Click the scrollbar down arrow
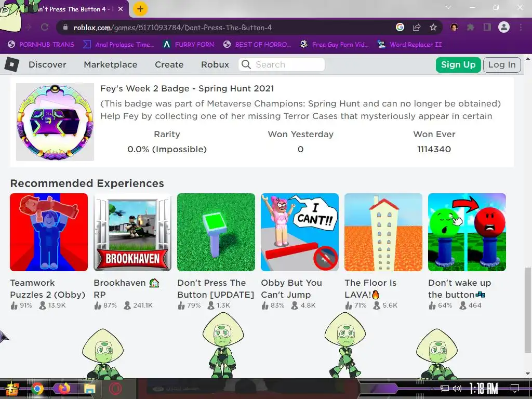The image size is (532, 399). (527, 374)
